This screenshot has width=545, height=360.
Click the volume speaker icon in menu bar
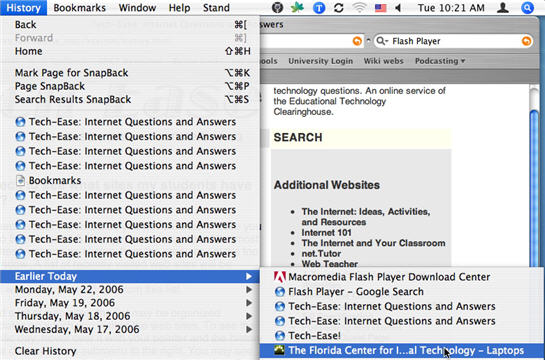coord(398,8)
